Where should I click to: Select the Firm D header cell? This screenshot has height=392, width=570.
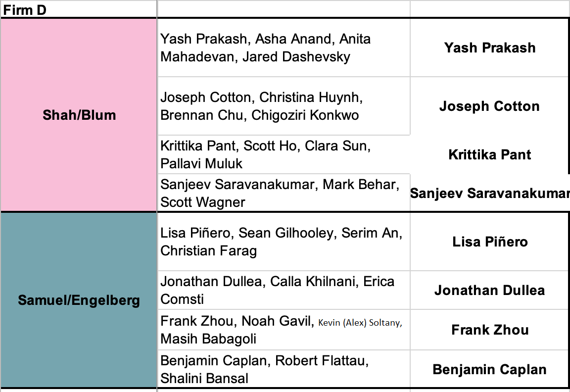point(78,9)
